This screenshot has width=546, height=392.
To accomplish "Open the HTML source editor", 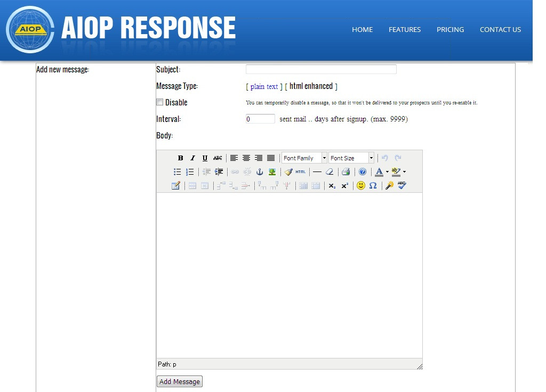I will (x=301, y=171).
